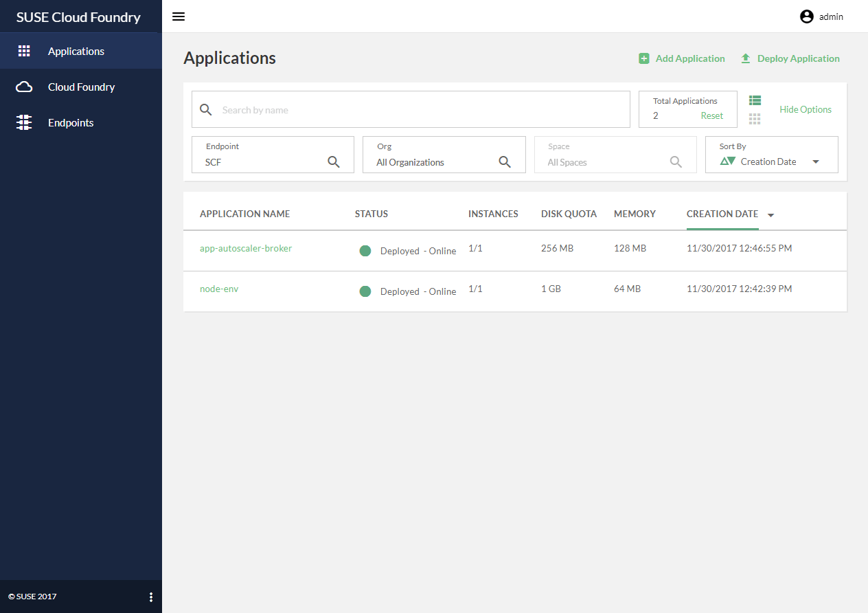Open the app-autoscaler-broker application

[246, 248]
